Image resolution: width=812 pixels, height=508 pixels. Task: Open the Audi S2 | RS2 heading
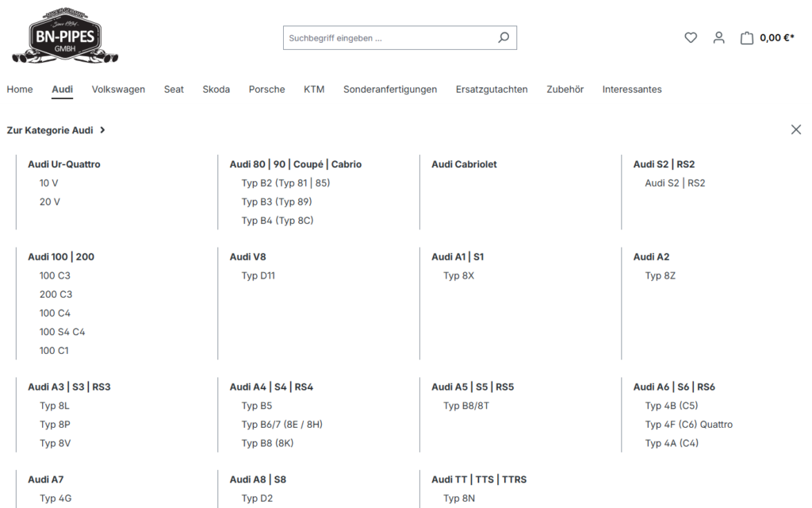coord(664,164)
